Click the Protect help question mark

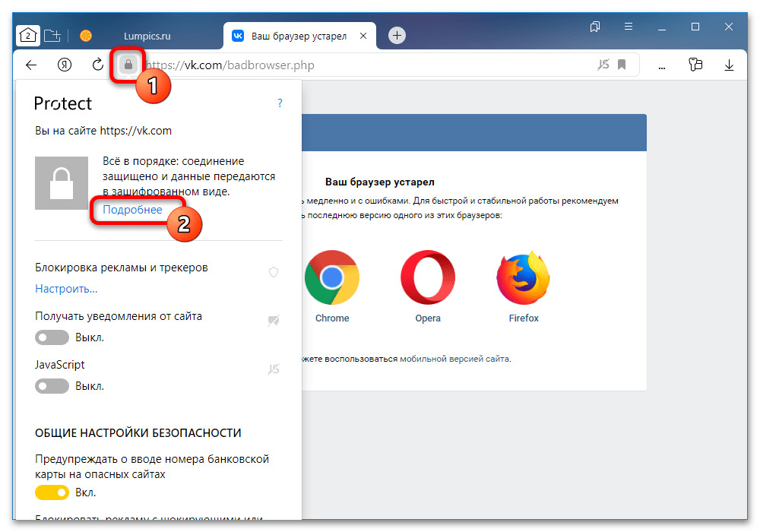(280, 103)
